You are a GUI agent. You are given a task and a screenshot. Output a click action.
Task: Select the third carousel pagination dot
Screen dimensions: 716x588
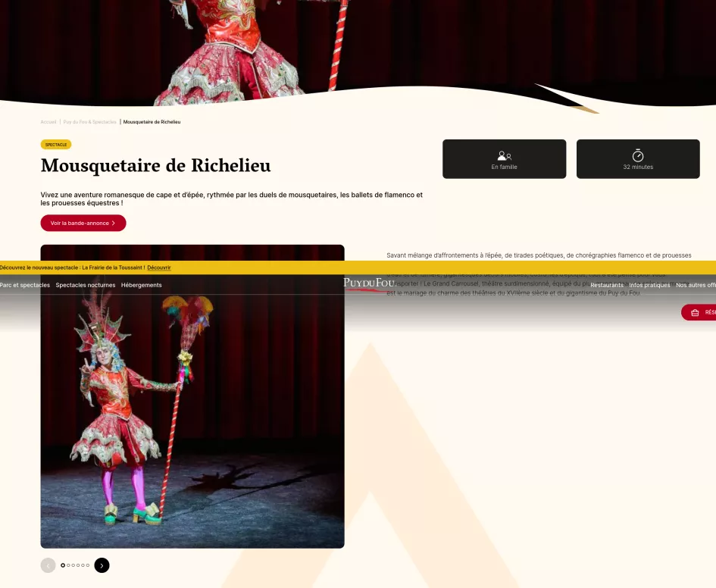[73, 565]
